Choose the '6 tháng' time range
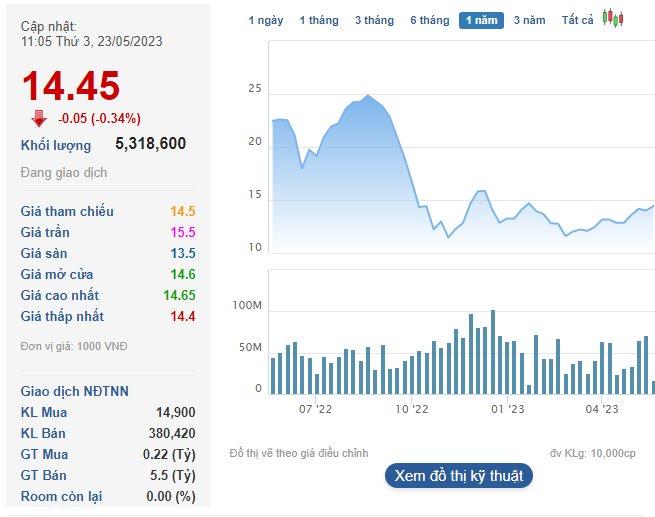This screenshot has height=517, width=655. click(x=429, y=20)
